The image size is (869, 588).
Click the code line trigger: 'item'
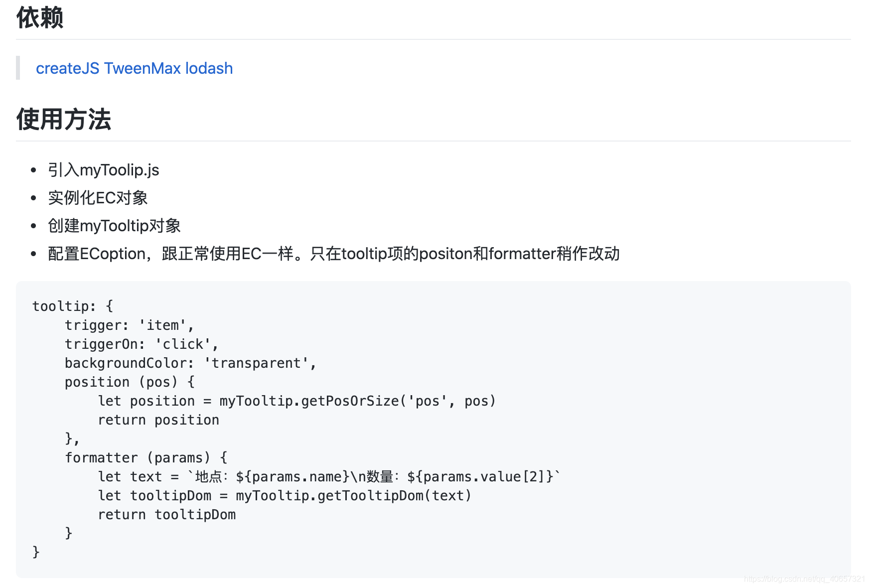[130, 325]
